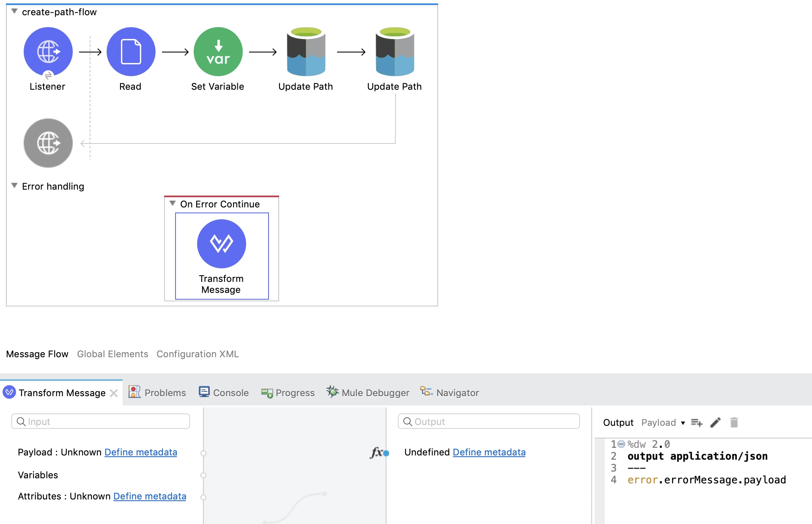Click the trash icon to clear the output payload
The image size is (812, 524).
734,422
